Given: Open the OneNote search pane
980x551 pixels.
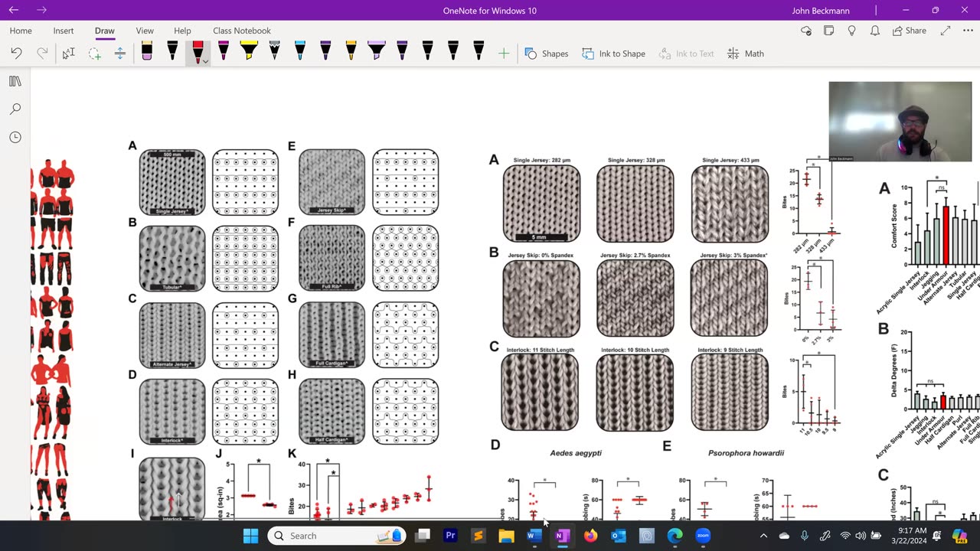Looking at the screenshot, I should pos(15,109).
